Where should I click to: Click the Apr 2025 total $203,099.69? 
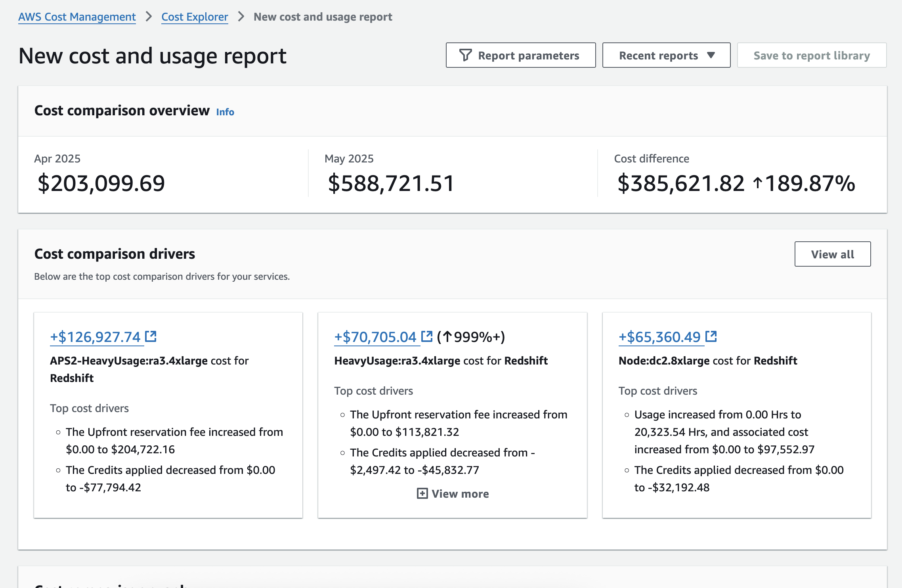click(x=101, y=183)
